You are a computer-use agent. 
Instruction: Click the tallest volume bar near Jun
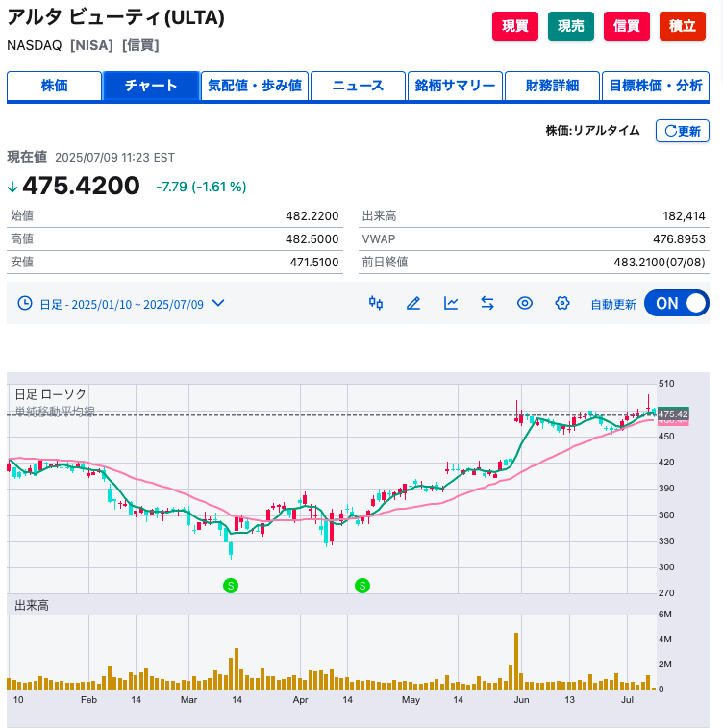click(x=516, y=661)
